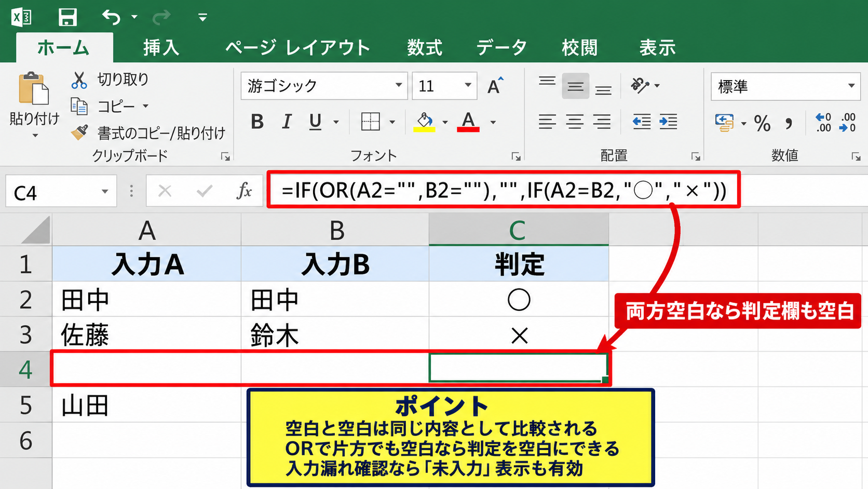This screenshot has width=868, height=489.
Task: Click the Redo arrow icon
Action: pyautogui.click(x=161, y=17)
